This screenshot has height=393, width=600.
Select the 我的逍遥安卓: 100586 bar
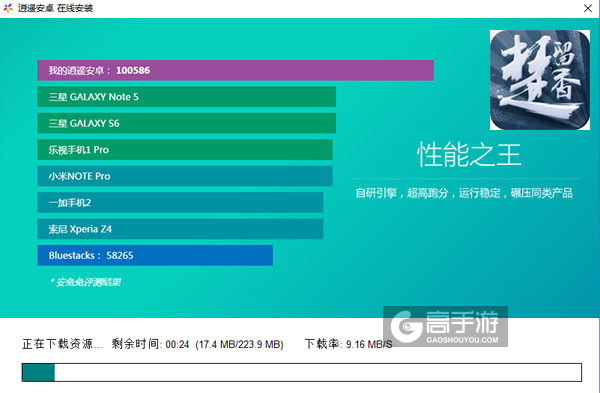235,70
